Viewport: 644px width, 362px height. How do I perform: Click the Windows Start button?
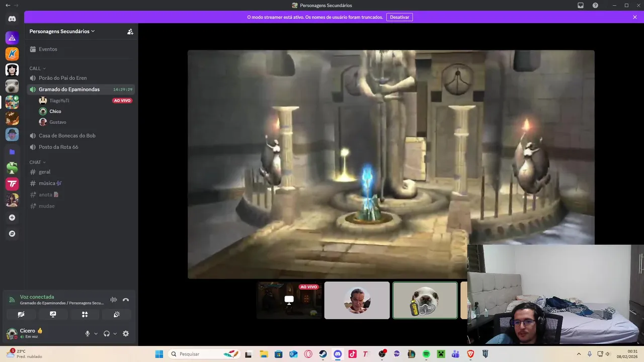pyautogui.click(x=159, y=354)
